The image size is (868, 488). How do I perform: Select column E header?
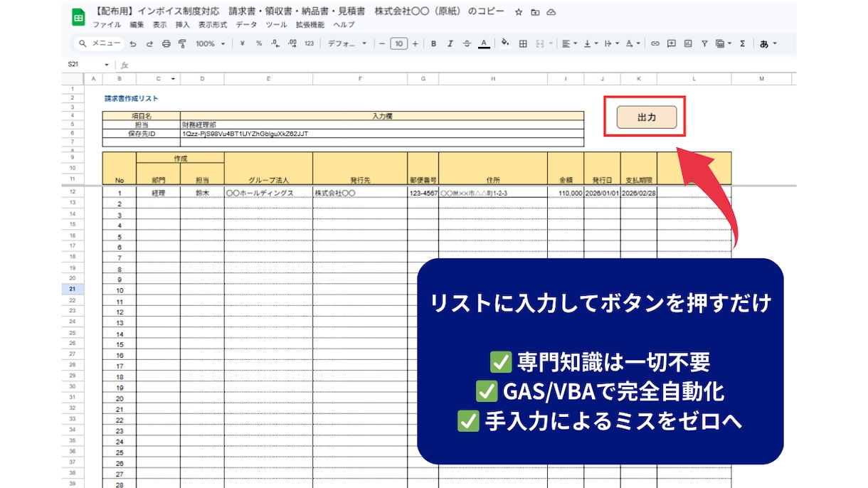point(268,78)
